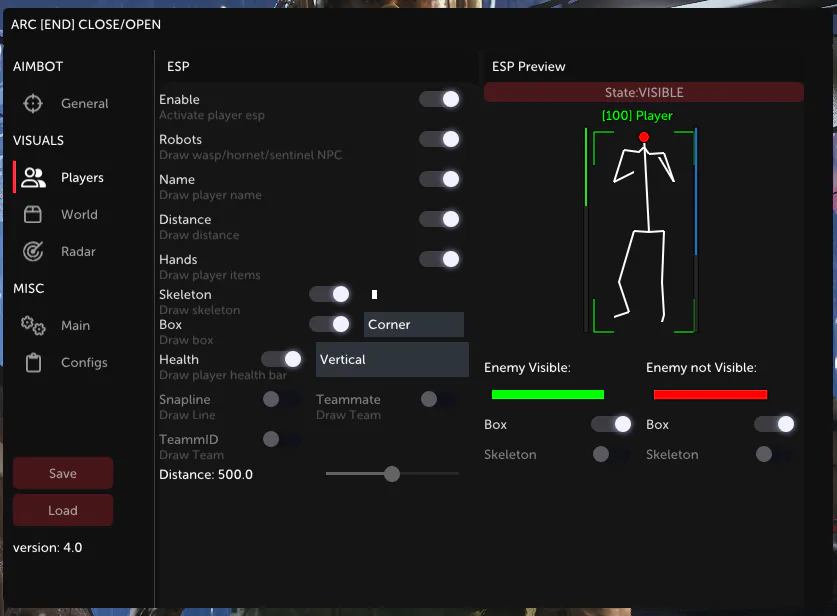Image resolution: width=837 pixels, height=616 pixels.
Task: Click the ARC CLOSE/OPEN title bar text
Action: (86, 24)
